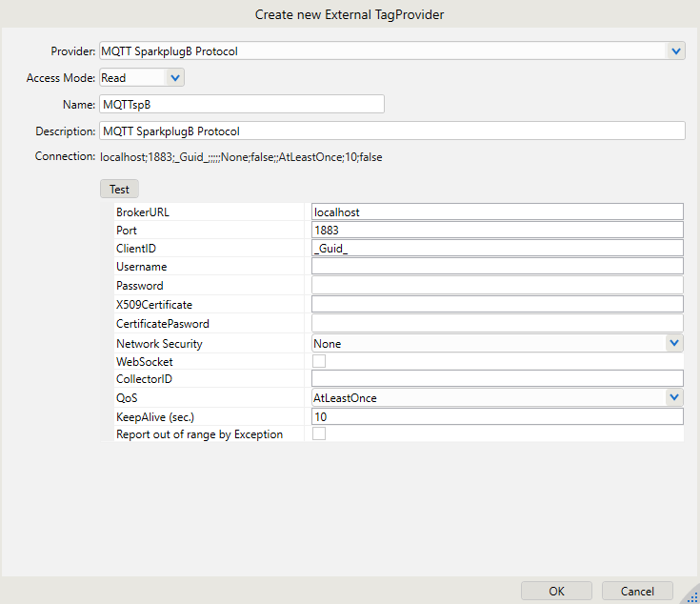
Task: Focus the Description text field
Action: 391,131
